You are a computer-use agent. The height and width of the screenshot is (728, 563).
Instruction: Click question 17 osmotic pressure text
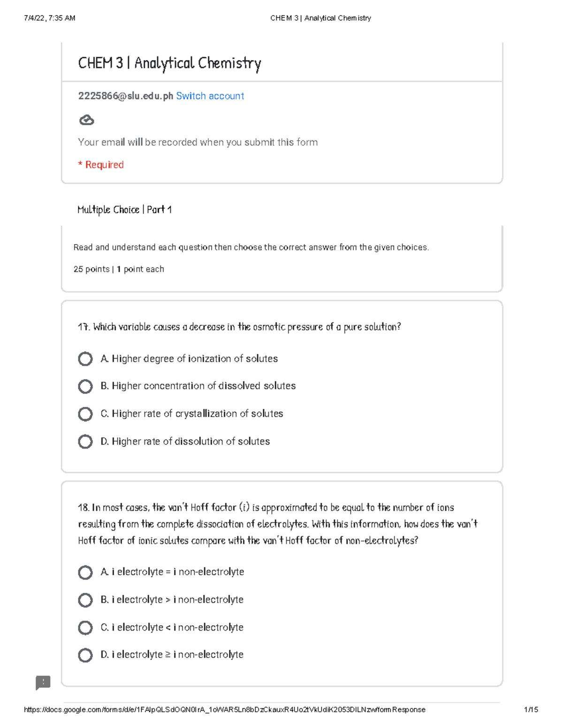239,327
